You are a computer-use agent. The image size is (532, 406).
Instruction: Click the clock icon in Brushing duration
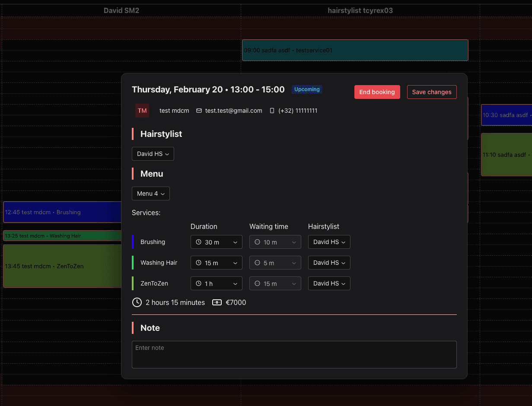tap(199, 242)
